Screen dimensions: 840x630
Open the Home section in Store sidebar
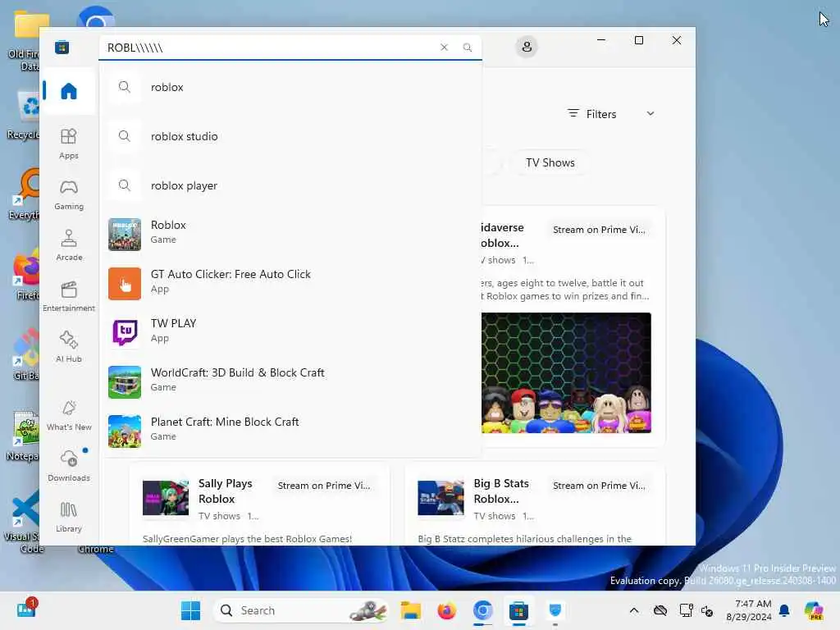pyautogui.click(x=69, y=91)
